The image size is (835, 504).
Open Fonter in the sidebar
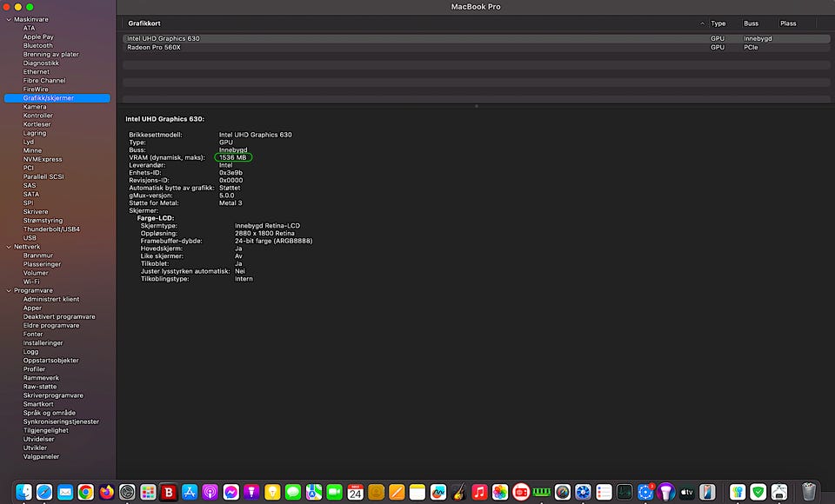pos(33,335)
